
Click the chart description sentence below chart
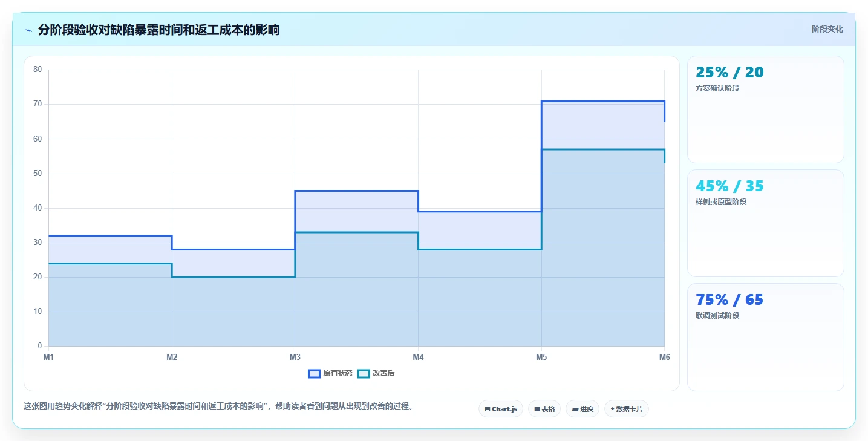coord(220,407)
